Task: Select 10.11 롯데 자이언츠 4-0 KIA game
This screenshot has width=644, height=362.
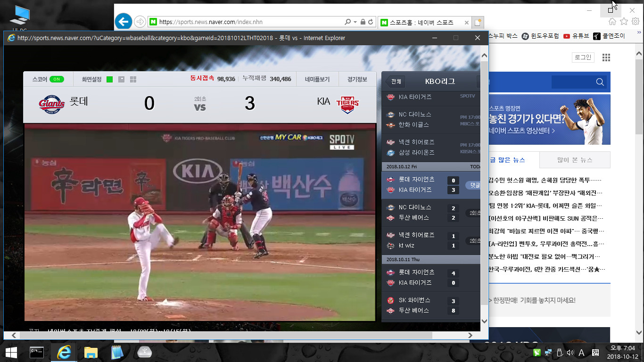Action: [x=431, y=277]
